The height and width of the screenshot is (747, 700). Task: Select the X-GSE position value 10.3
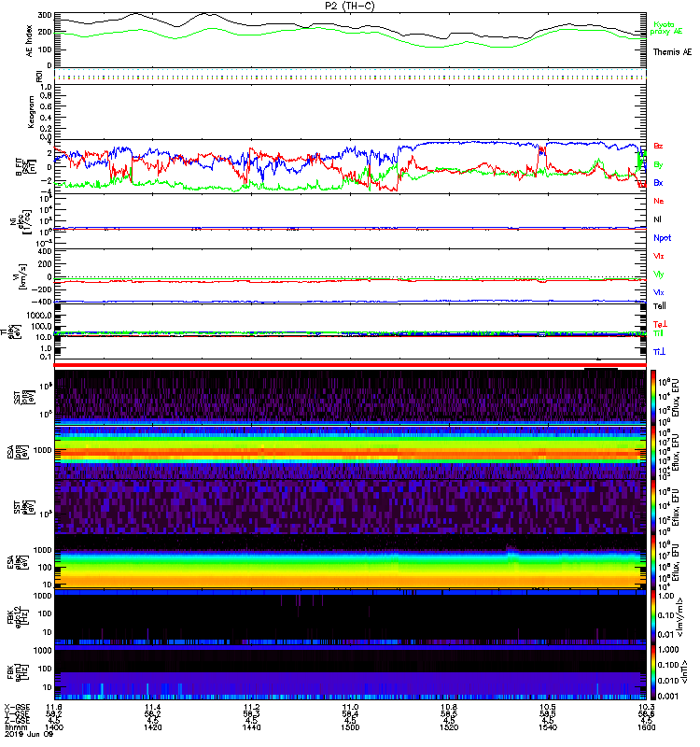646,707
